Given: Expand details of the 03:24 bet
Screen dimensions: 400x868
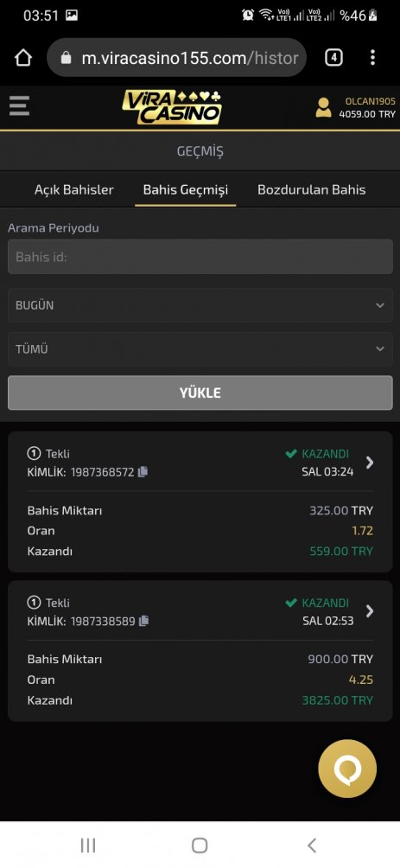Looking at the screenshot, I should (370, 463).
